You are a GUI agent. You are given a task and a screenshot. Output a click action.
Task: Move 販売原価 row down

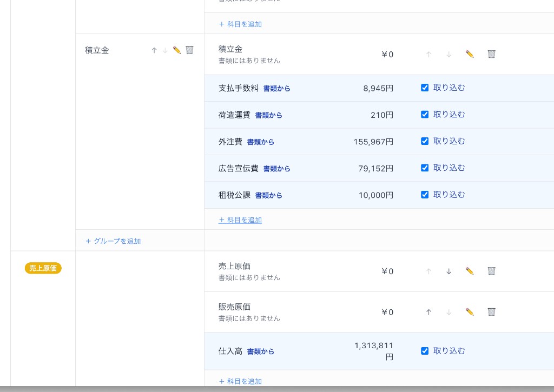point(449,312)
